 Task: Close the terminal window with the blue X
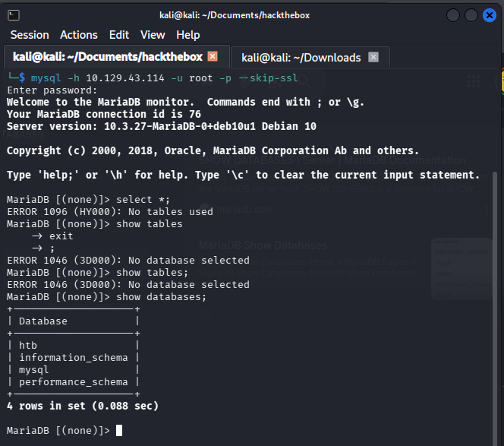(490, 15)
